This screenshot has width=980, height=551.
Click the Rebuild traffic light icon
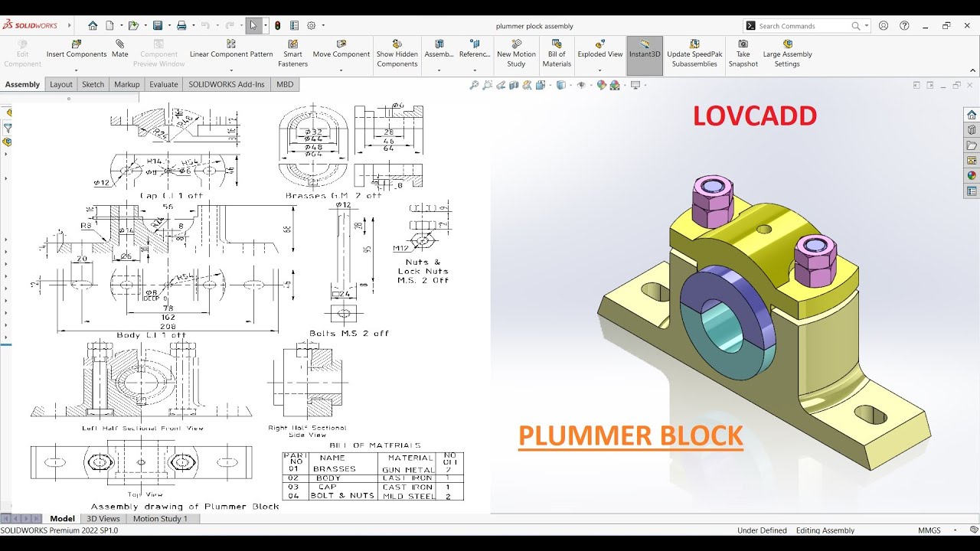[279, 25]
